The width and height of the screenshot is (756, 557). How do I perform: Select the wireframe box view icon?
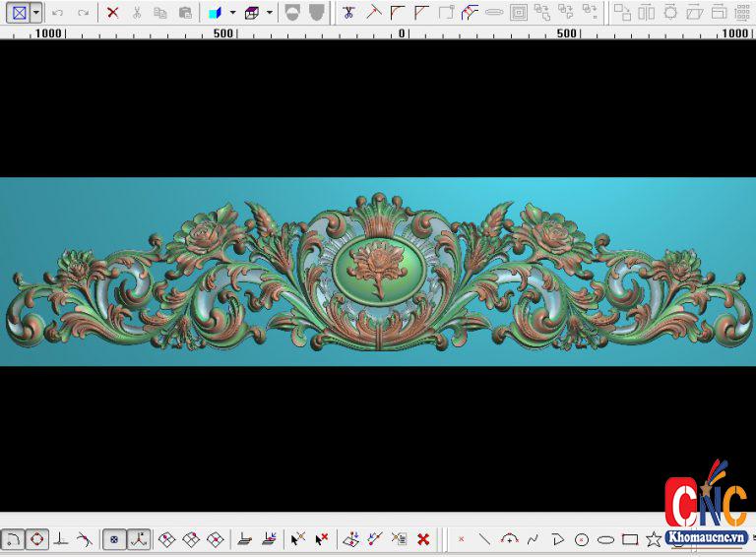(252, 13)
